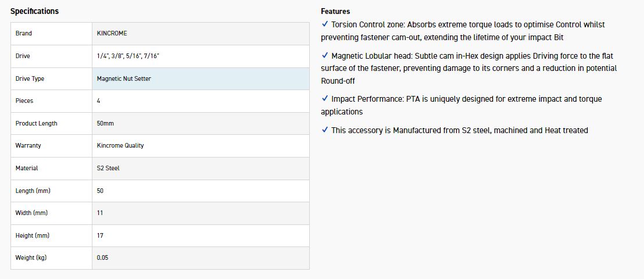Click the checkmark beside Torsion Control zone
The height and width of the screenshot is (279, 644).
[x=324, y=24]
